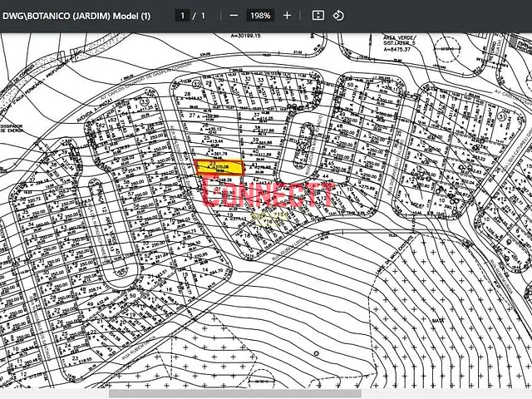This screenshot has height=399, width=532.
Task: Click the document title BOTANICO (JARDIM) Model
Action: point(76,16)
